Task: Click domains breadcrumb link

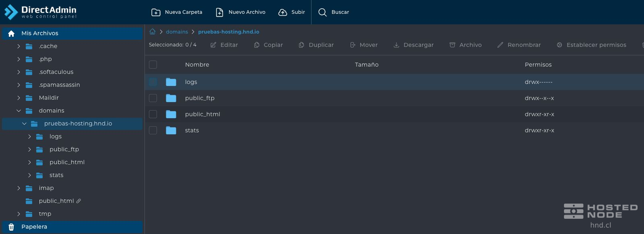Action: click(177, 32)
